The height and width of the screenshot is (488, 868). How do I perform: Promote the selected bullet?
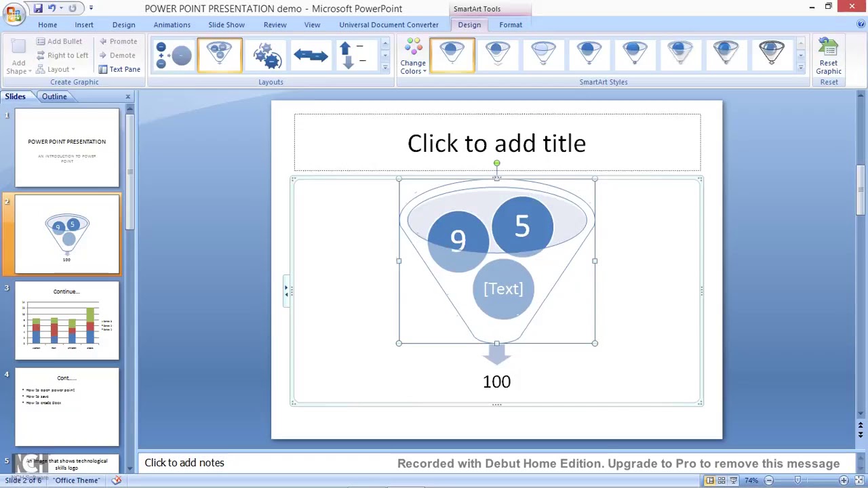pos(118,41)
